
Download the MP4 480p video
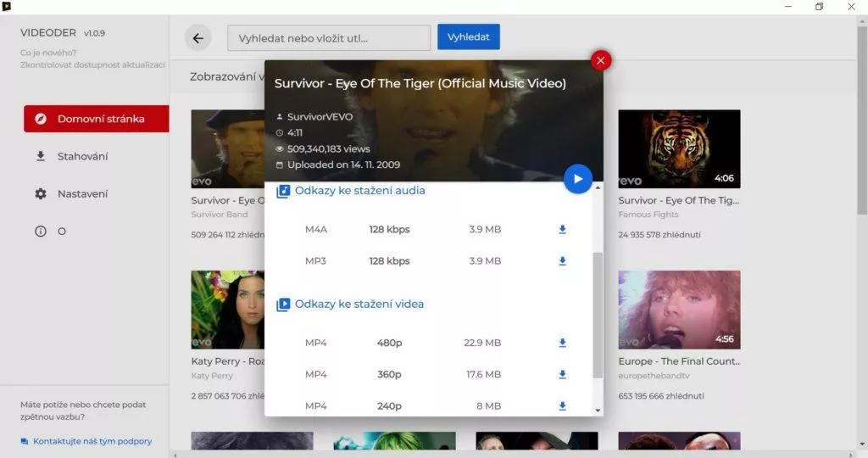562,343
